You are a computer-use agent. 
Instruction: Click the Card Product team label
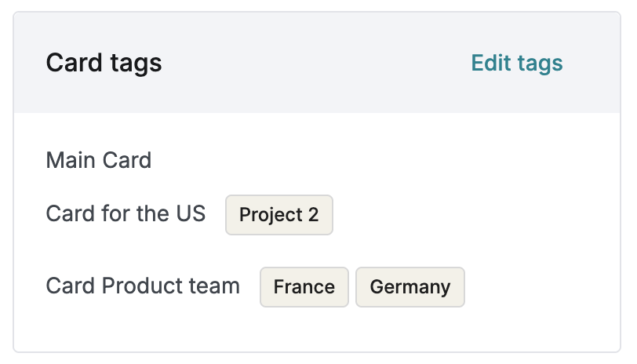click(143, 286)
